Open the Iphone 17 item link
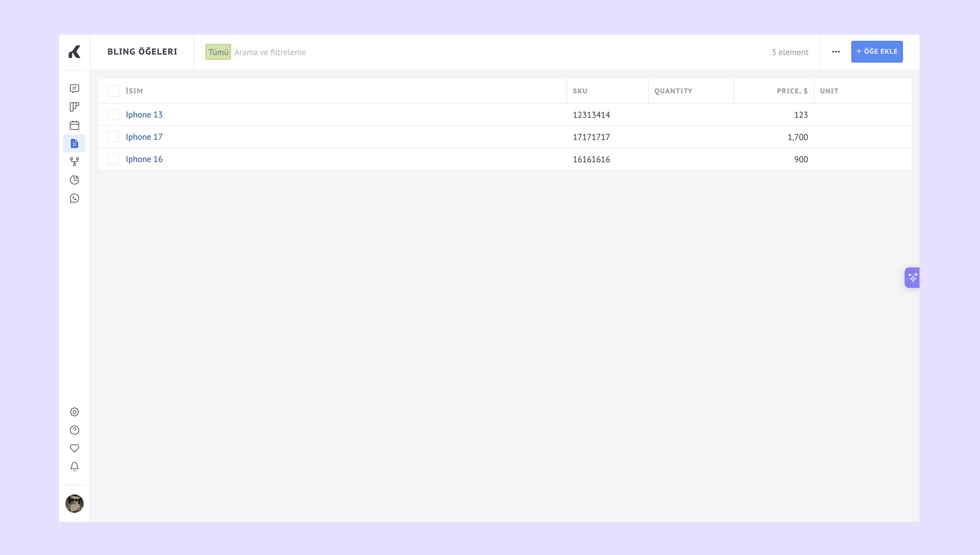Viewport: 980px width, 555px height. pyautogui.click(x=144, y=137)
